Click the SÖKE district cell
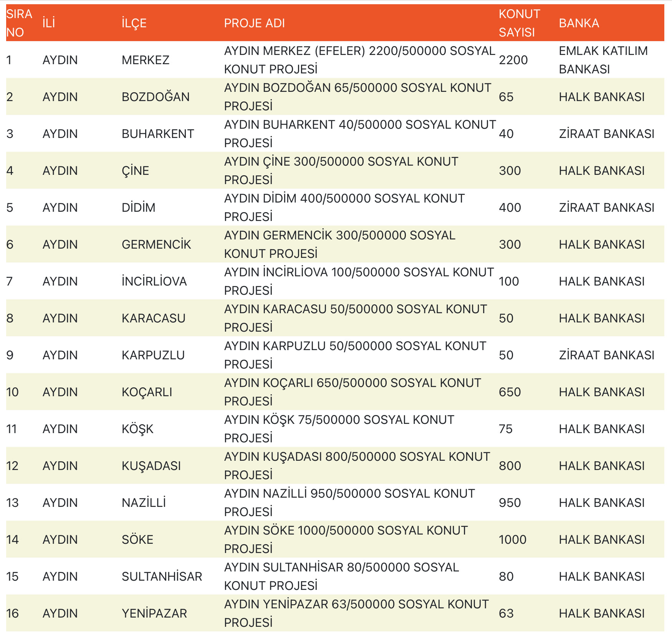672x641 pixels. click(137, 540)
